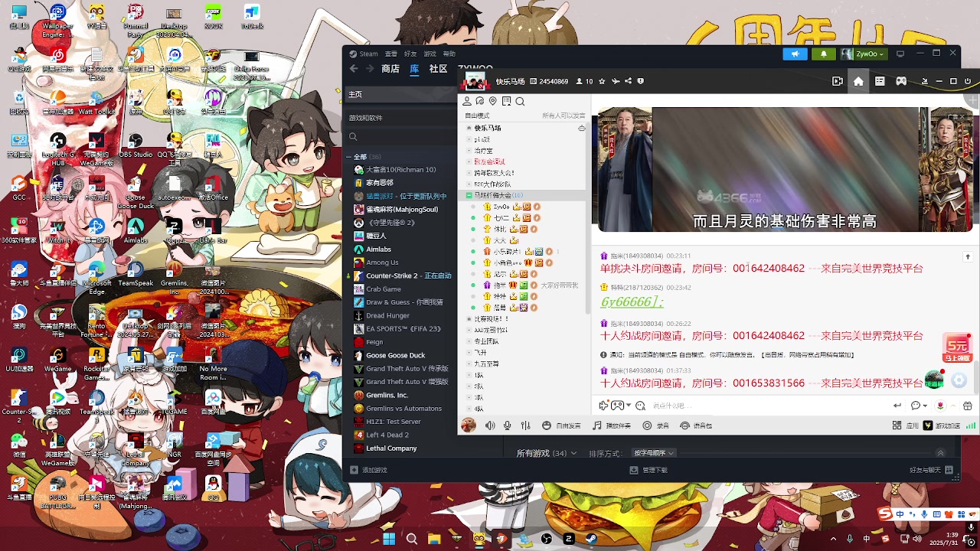This screenshot has height=551, width=980.
Task: Open the ZywOo account dropdown in Steam
Action: click(x=864, y=54)
